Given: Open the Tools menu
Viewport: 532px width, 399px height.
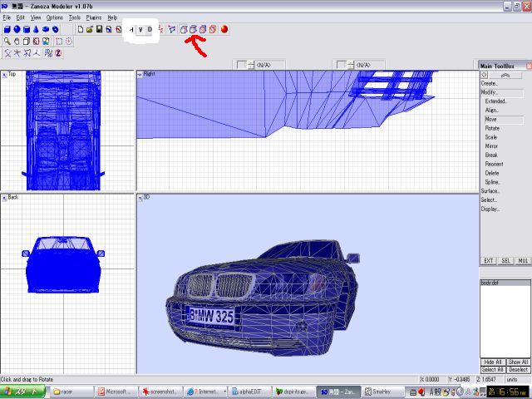Looking at the screenshot, I should [75, 17].
